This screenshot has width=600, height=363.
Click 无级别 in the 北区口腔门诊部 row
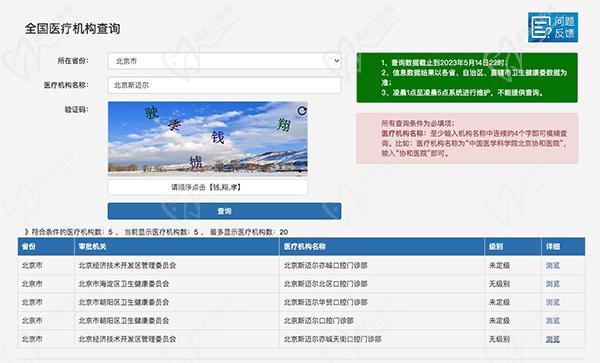point(499,284)
